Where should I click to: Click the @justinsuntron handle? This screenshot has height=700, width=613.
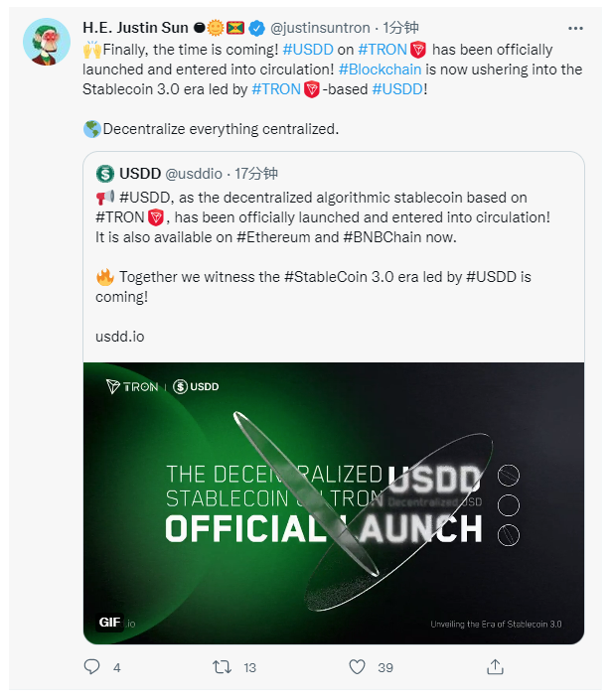click(319, 28)
